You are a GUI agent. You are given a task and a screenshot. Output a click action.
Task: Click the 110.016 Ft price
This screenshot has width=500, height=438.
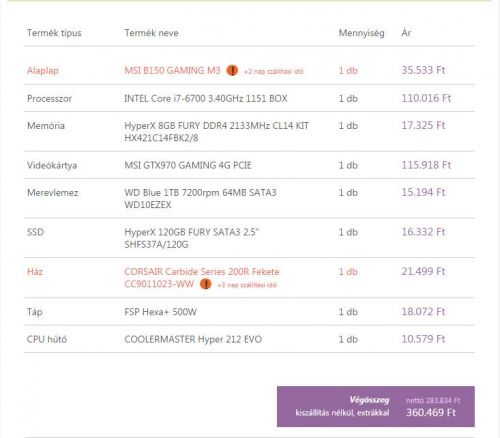click(426, 98)
